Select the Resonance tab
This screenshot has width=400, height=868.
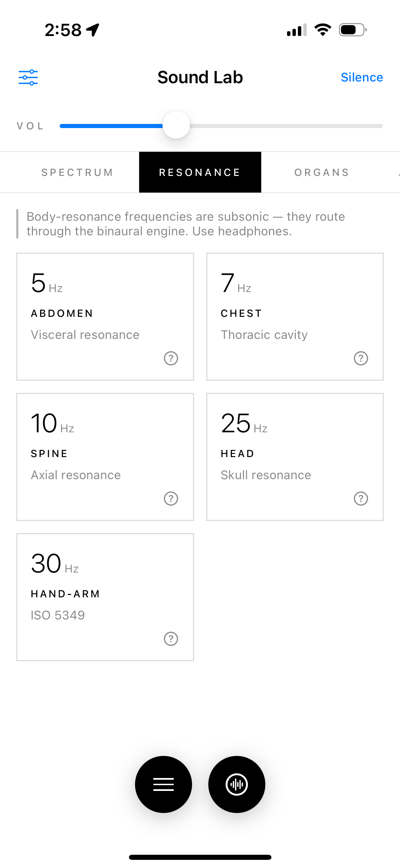click(200, 172)
